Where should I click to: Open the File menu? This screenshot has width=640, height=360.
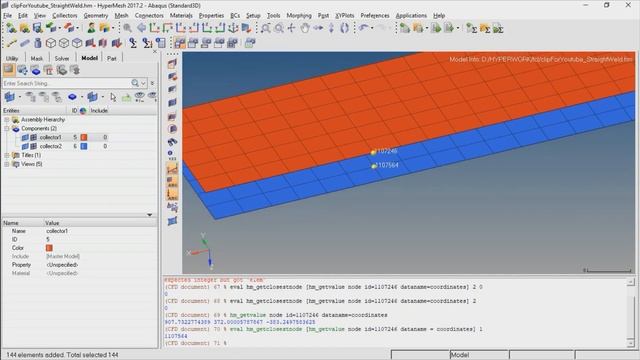point(7,16)
